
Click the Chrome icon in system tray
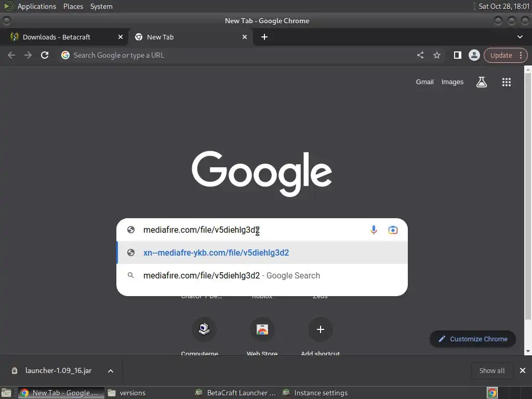tap(493, 393)
